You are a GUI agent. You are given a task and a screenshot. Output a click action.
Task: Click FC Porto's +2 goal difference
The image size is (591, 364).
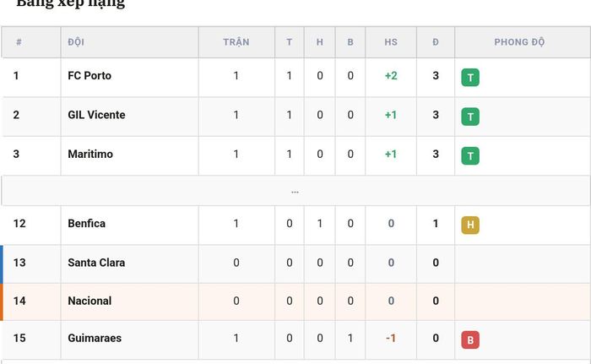point(391,76)
